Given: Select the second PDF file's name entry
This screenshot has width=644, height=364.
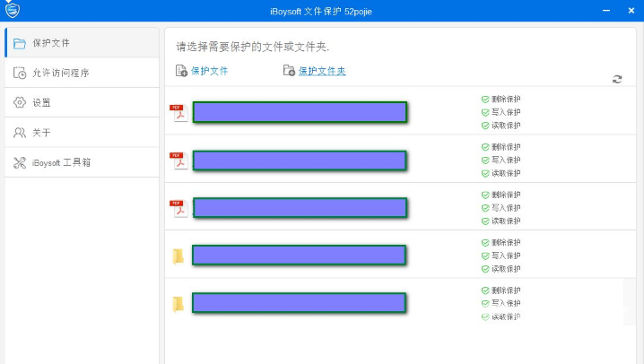Looking at the screenshot, I should 300,160.
